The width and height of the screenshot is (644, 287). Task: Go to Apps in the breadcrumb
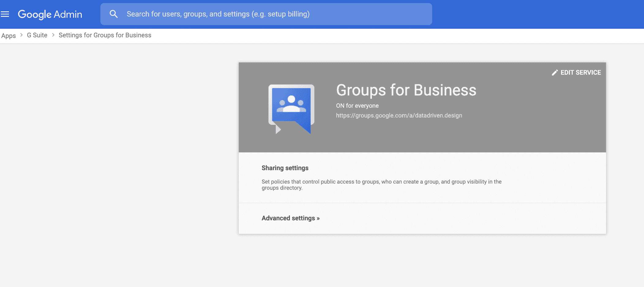click(x=9, y=35)
